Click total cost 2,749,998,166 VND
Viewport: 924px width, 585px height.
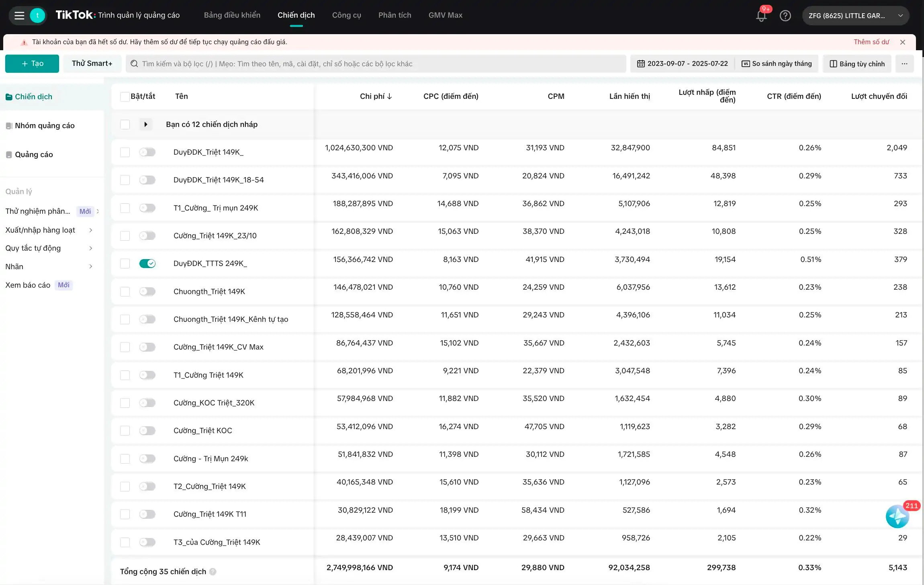tap(360, 568)
